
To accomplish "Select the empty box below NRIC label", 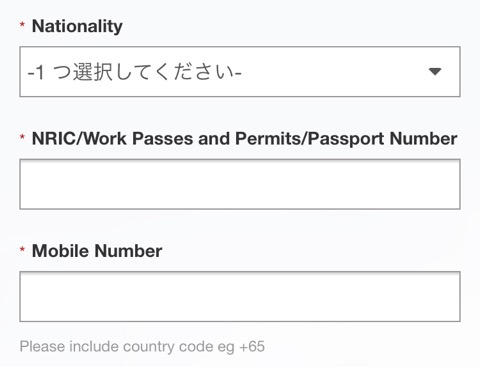I will (240, 184).
